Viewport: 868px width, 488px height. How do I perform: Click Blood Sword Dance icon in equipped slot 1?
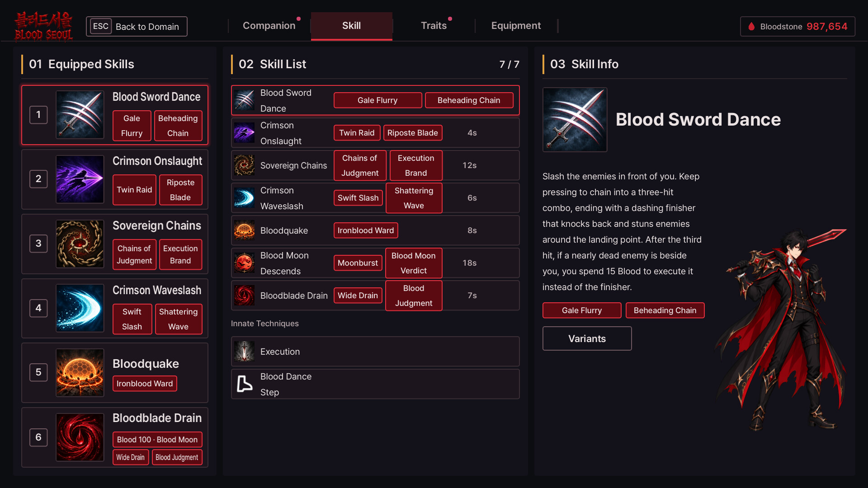[80, 115]
